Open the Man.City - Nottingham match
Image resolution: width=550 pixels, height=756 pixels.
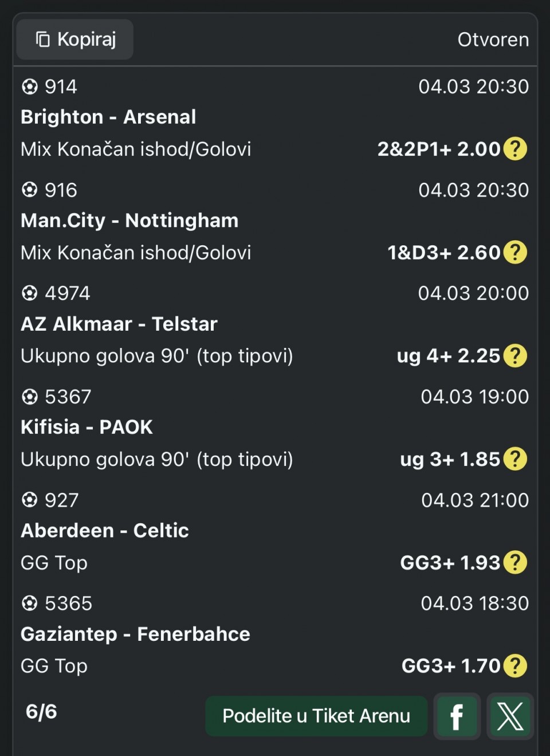click(x=129, y=221)
